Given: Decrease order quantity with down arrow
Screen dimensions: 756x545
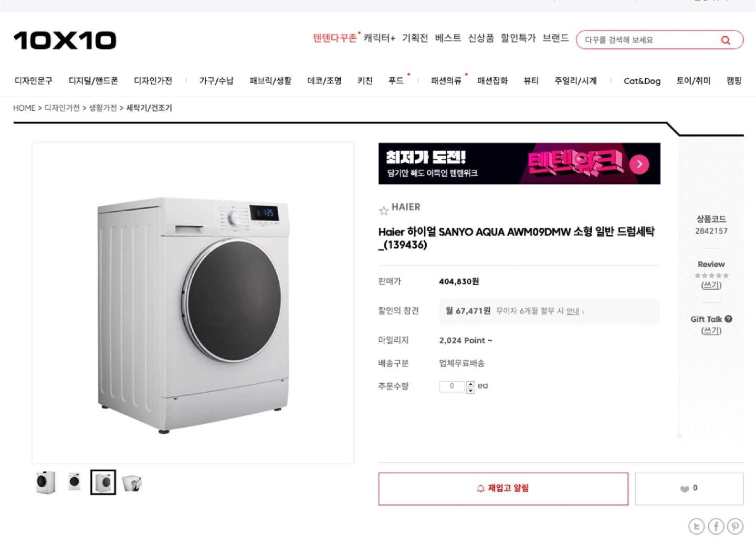Looking at the screenshot, I should pyautogui.click(x=470, y=390).
